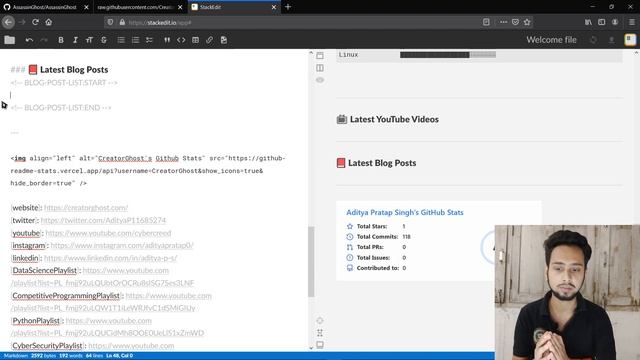Open the twitter.com AdityaP link
This screenshot has width=640, height=360.
pyautogui.click(x=103, y=220)
